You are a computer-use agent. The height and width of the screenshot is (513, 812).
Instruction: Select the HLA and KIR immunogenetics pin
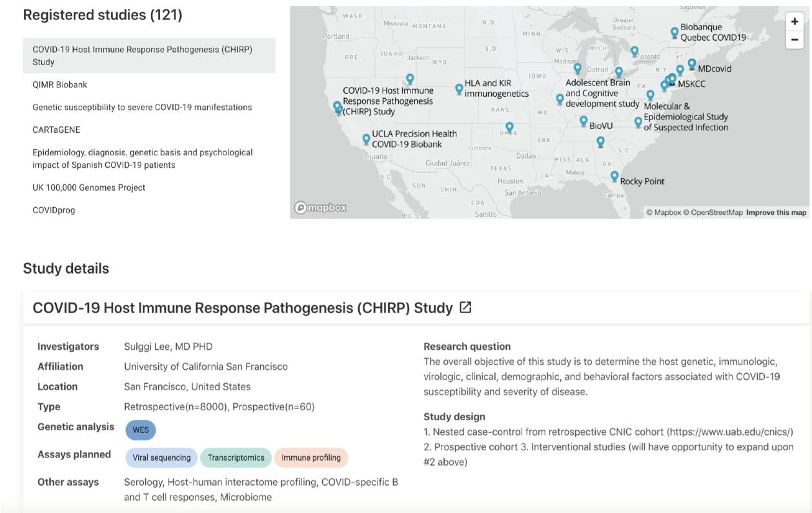pyautogui.click(x=459, y=88)
